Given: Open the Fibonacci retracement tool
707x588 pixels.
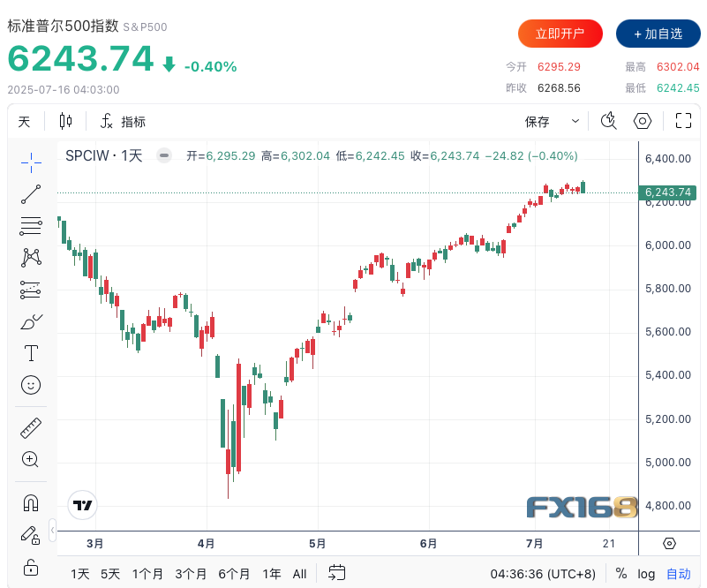Looking at the screenshot, I should coord(31,225).
